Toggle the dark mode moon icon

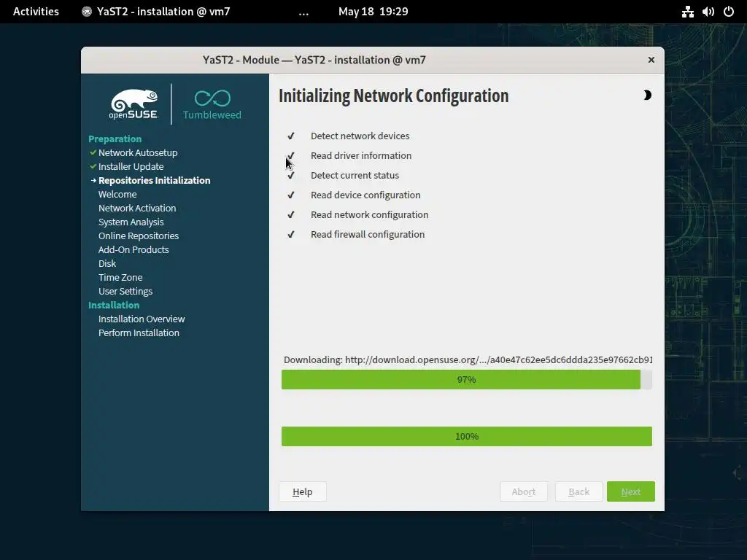pyautogui.click(x=647, y=96)
